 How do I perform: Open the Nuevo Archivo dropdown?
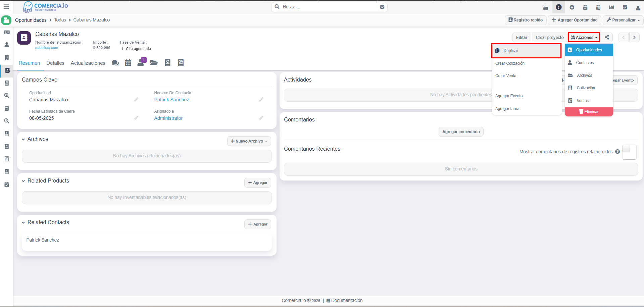[249, 141]
